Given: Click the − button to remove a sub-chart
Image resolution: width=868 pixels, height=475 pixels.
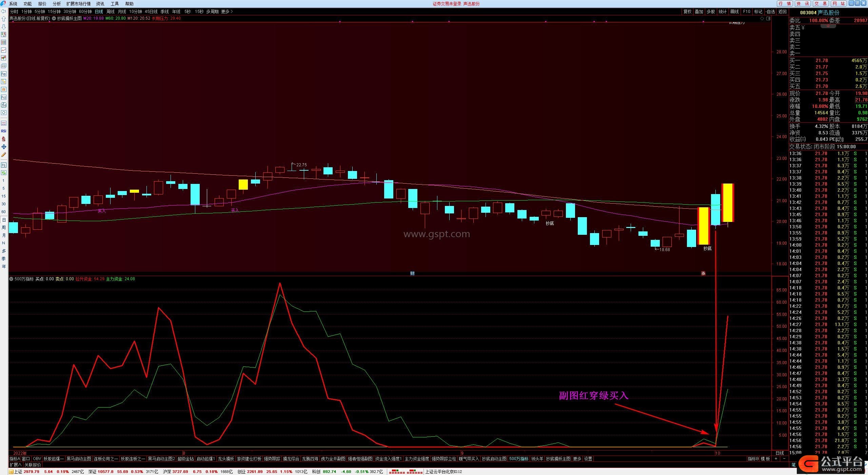Looking at the screenshot, I should point(784,459).
